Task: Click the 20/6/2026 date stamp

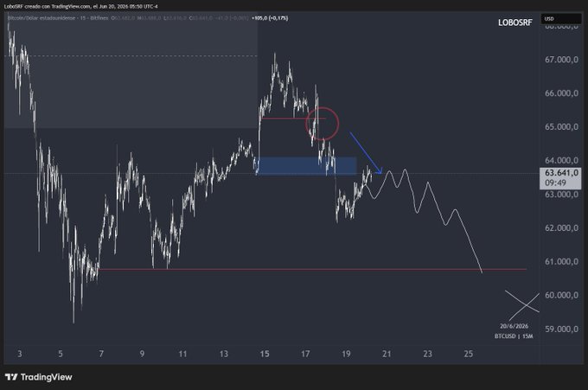Action: (514, 326)
